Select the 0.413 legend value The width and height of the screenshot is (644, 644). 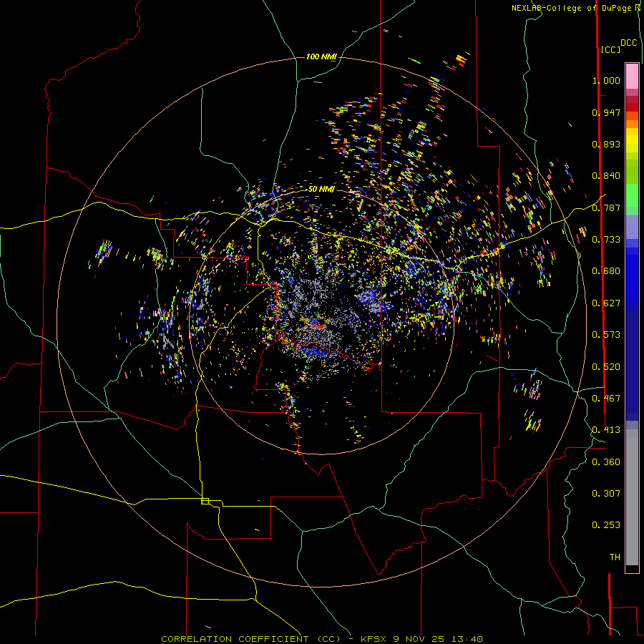click(606, 430)
